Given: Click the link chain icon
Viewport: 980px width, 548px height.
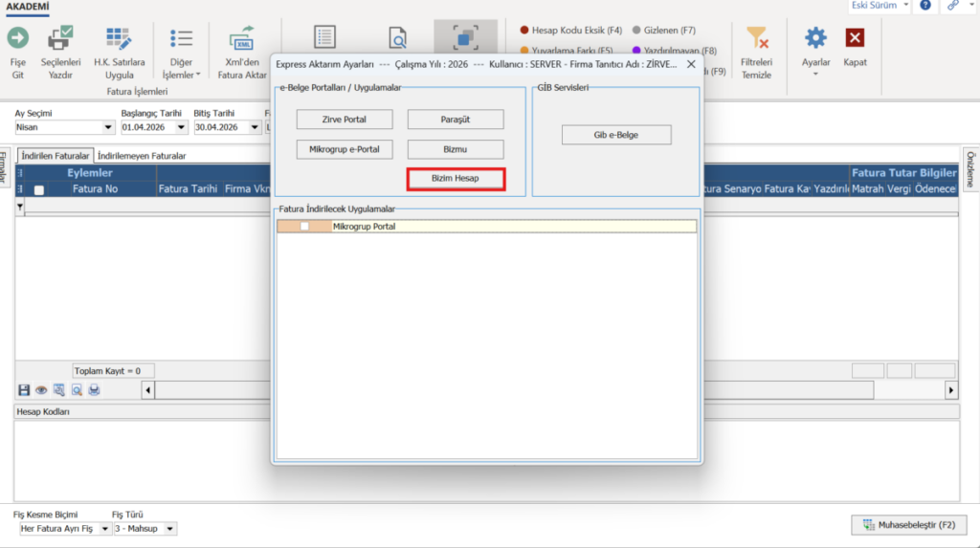Looking at the screenshot, I should [x=952, y=5].
